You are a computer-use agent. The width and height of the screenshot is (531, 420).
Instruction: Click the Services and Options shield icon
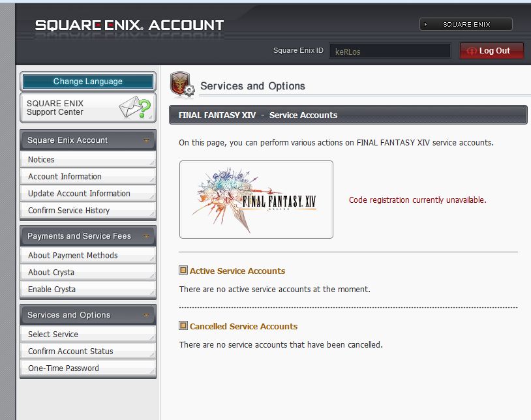click(182, 84)
